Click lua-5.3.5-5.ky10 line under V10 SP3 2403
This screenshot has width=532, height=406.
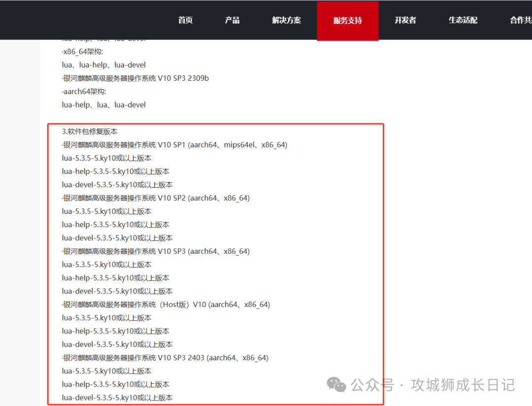click(x=106, y=372)
